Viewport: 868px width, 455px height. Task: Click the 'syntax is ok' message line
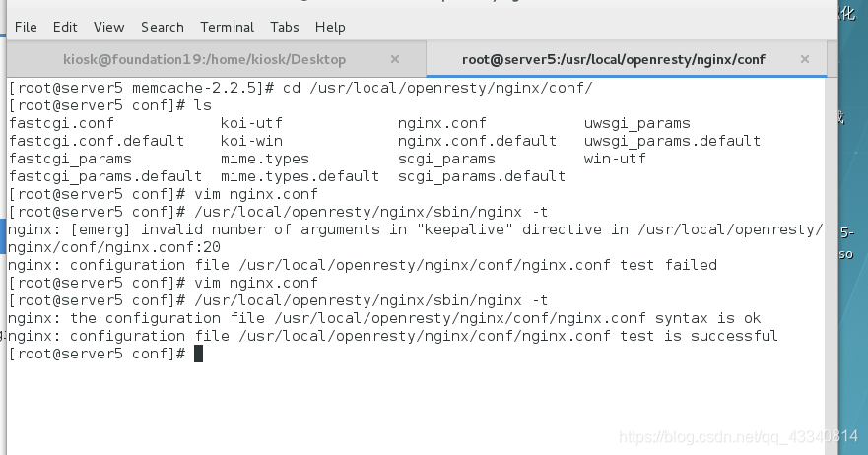(384, 318)
